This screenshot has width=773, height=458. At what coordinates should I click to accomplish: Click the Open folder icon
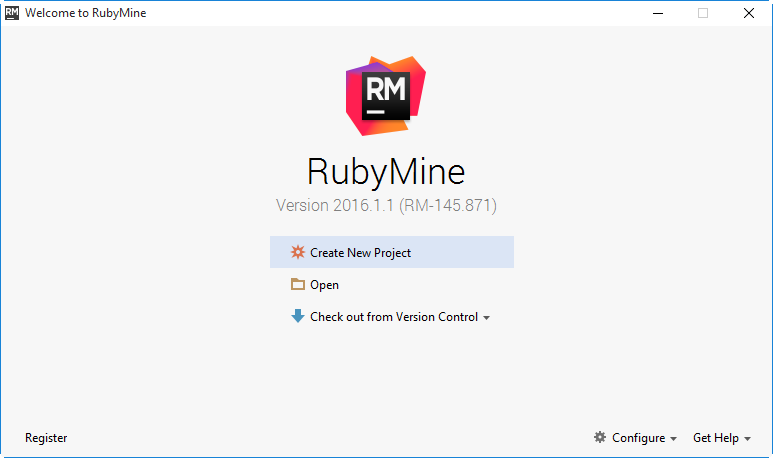[297, 284]
